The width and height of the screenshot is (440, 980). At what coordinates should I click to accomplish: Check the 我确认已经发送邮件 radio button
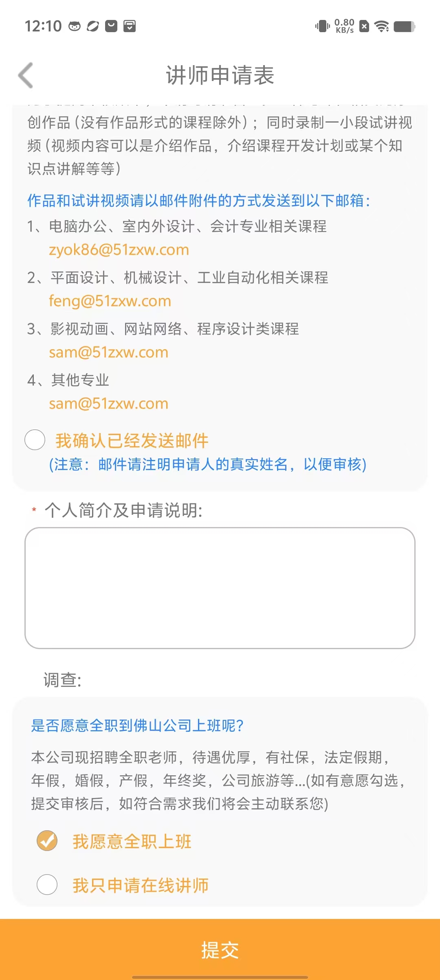35,440
